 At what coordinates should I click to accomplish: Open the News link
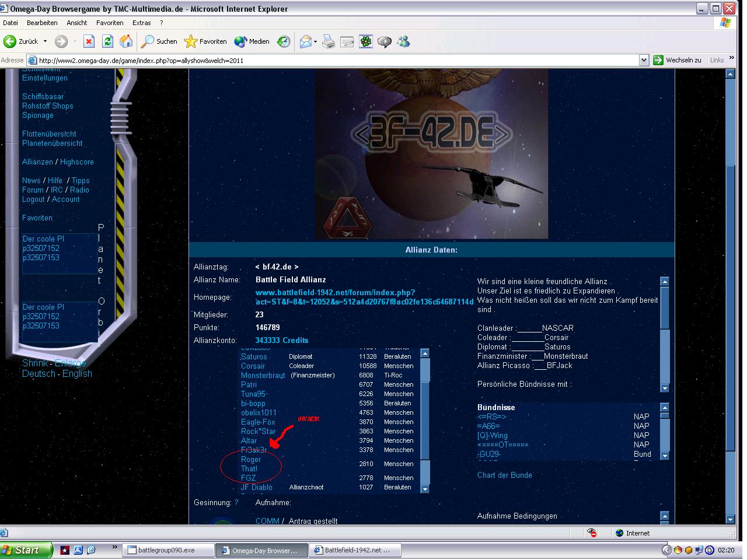tap(32, 181)
